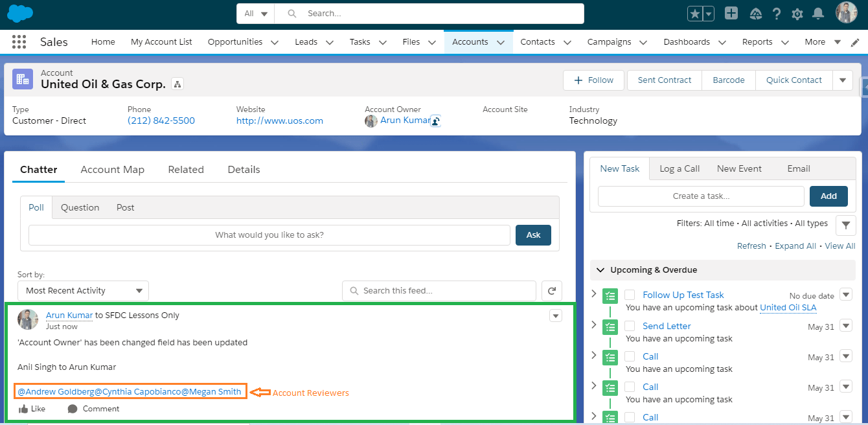Edit navigation bar with pencil icon
Image resolution: width=868 pixels, height=425 pixels.
pyautogui.click(x=855, y=42)
